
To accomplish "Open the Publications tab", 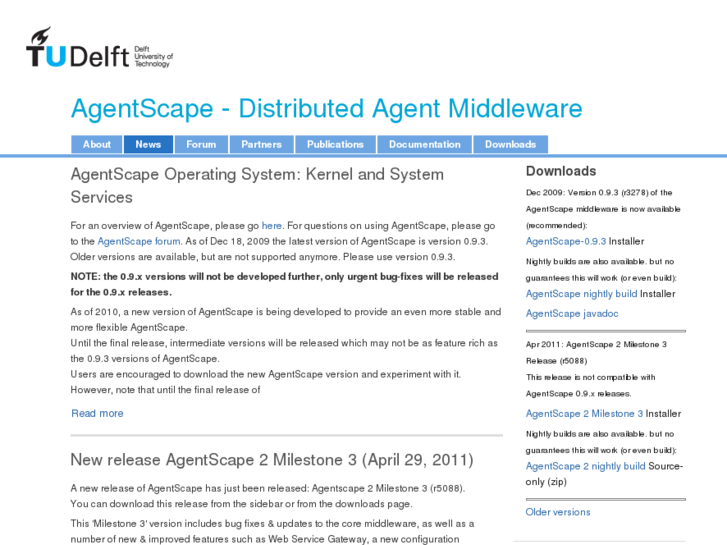I will point(335,144).
